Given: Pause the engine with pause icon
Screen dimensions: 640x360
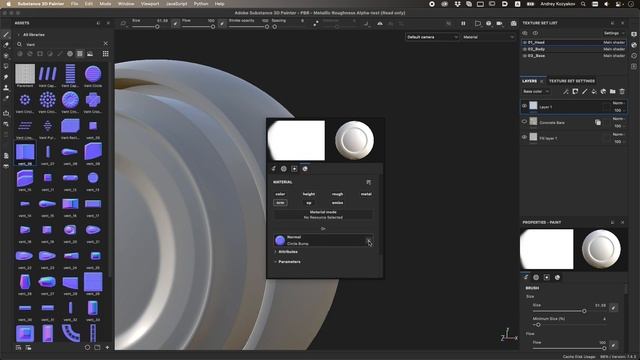Looking at the screenshot, I should pos(463,24).
